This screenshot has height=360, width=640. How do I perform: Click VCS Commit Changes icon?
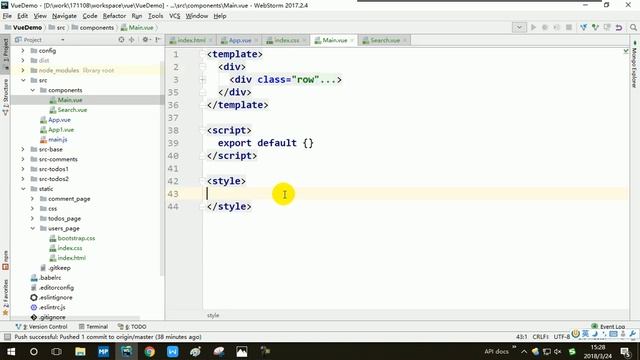595,27
